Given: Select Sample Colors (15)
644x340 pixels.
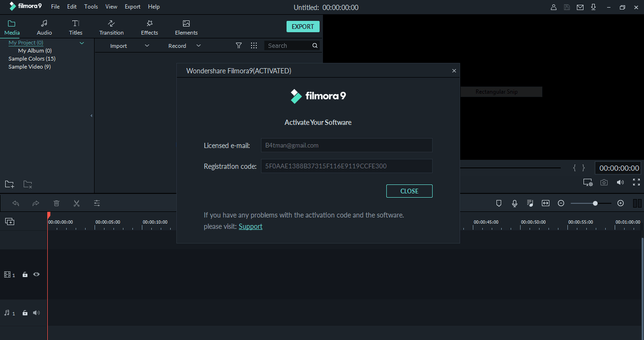Looking at the screenshot, I should (32, 59).
